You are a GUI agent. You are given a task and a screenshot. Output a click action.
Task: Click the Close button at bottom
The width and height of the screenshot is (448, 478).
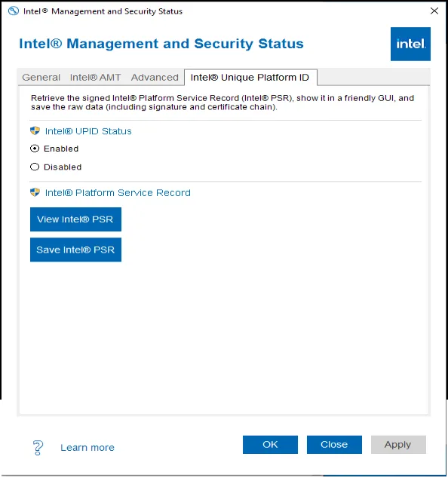334,445
